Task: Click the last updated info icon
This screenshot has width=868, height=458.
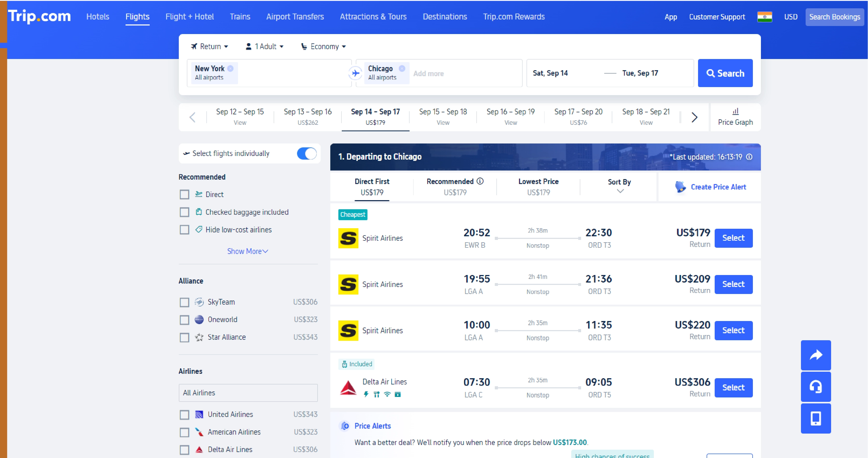Action: [749, 157]
